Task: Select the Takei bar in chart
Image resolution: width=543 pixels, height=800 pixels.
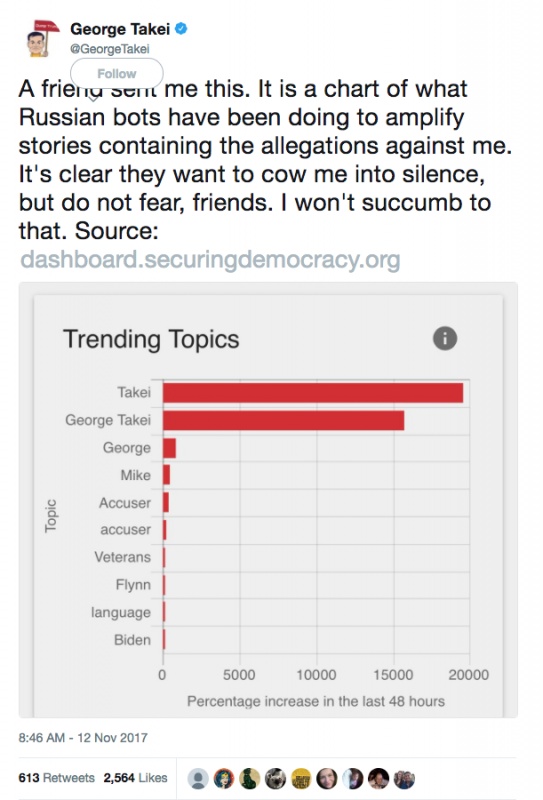Action: point(313,393)
